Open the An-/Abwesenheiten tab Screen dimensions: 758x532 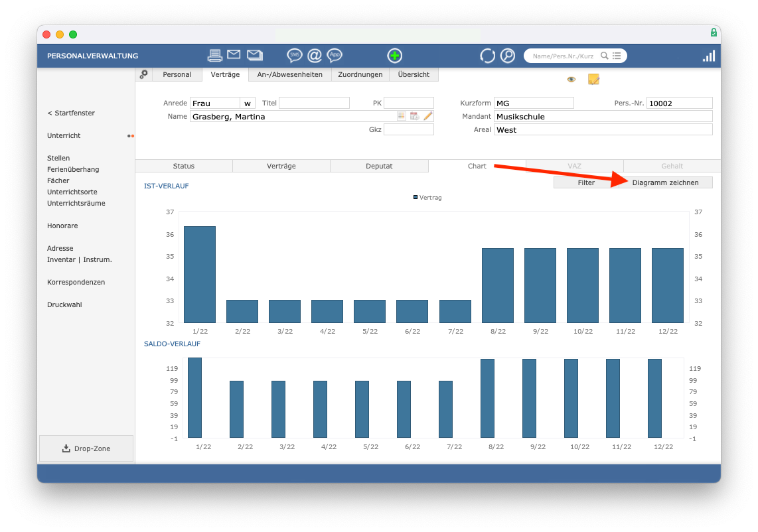tap(289, 74)
